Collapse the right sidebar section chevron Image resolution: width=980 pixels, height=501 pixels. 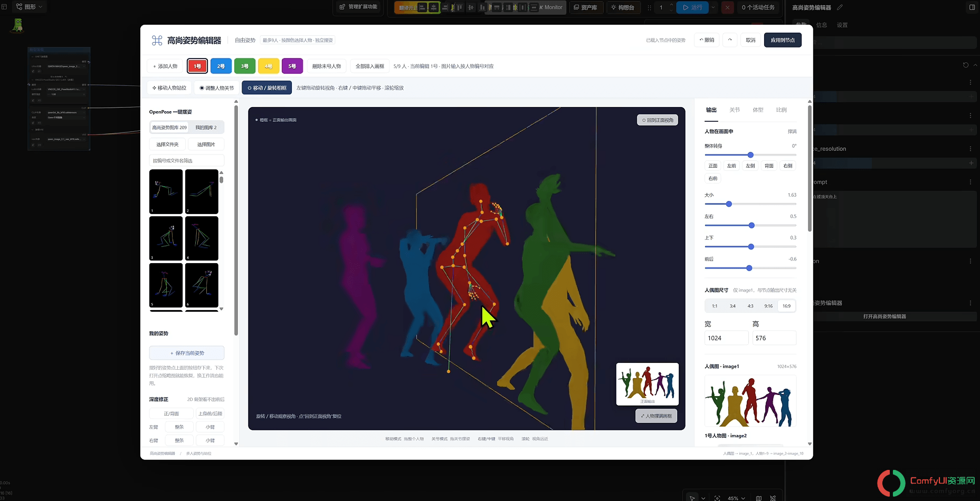coord(975,65)
